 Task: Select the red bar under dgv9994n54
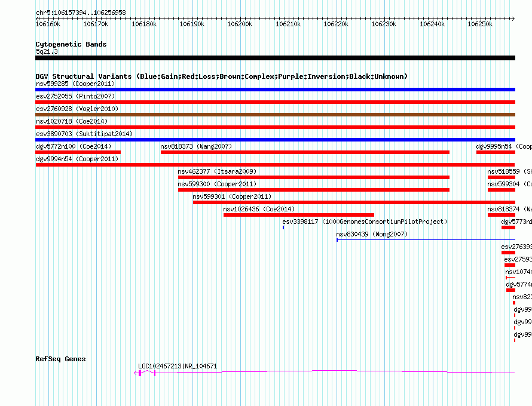click(275, 165)
